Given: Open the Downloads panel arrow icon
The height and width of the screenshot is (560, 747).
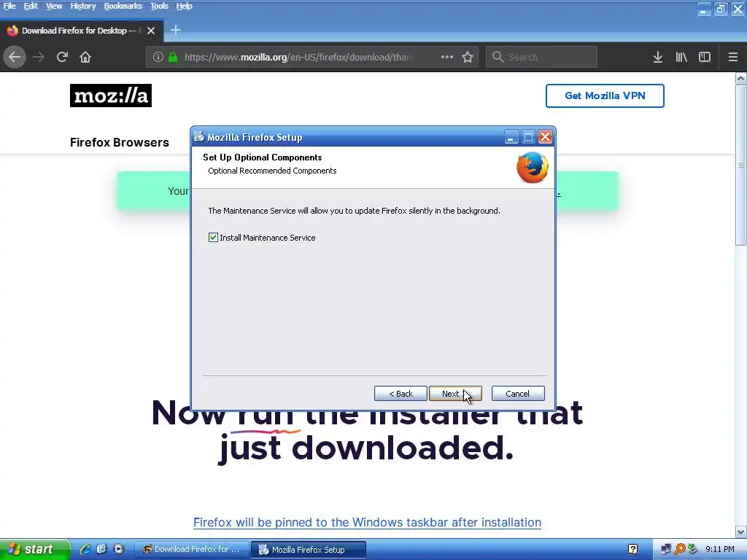Looking at the screenshot, I should pyautogui.click(x=658, y=57).
